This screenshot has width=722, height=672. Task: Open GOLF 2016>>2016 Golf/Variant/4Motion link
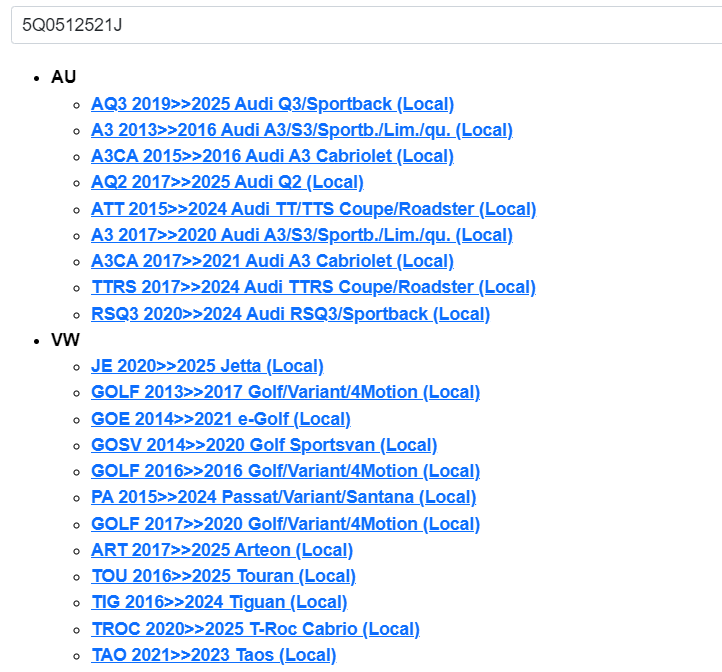tap(285, 471)
